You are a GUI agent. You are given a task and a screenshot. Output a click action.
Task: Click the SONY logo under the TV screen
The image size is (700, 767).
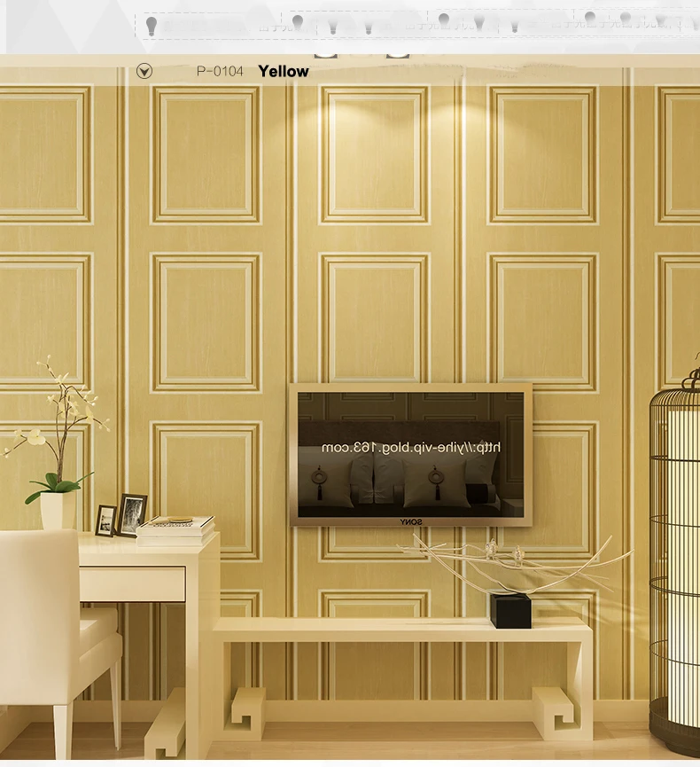[411, 522]
